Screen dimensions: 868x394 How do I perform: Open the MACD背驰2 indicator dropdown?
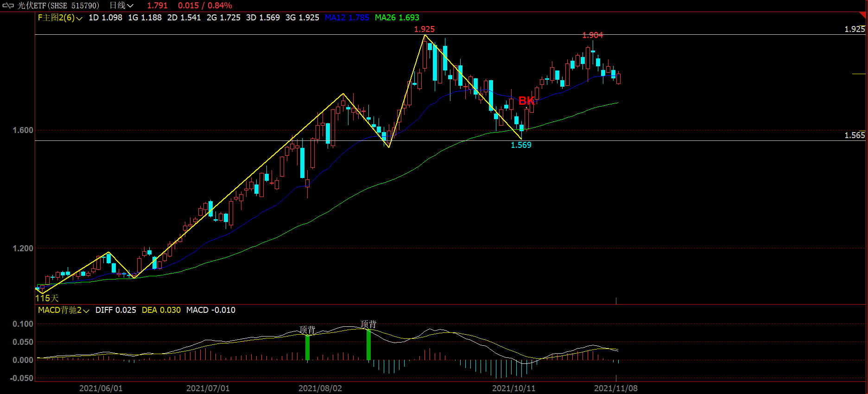(63, 310)
